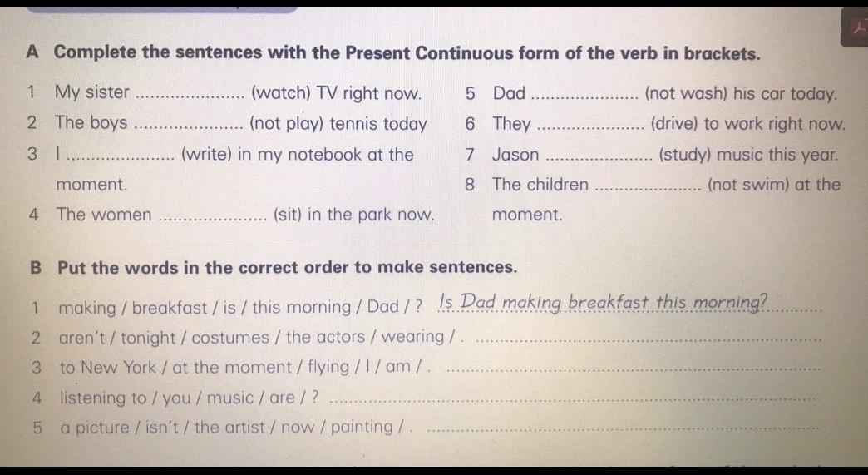Click the answer line for 'listening to / you'
Image resolution: width=868 pixels, height=475 pixels.
(574, 400)
